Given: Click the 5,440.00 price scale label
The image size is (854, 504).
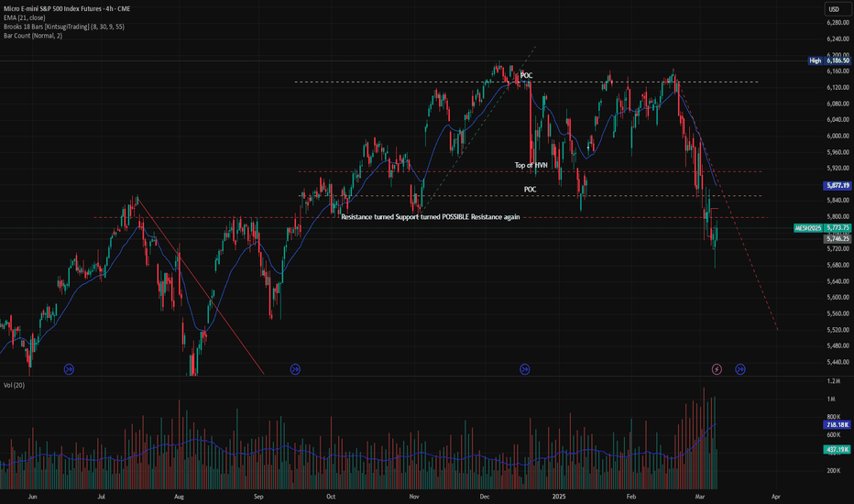Looking at the screenshot, I should 838,362.
